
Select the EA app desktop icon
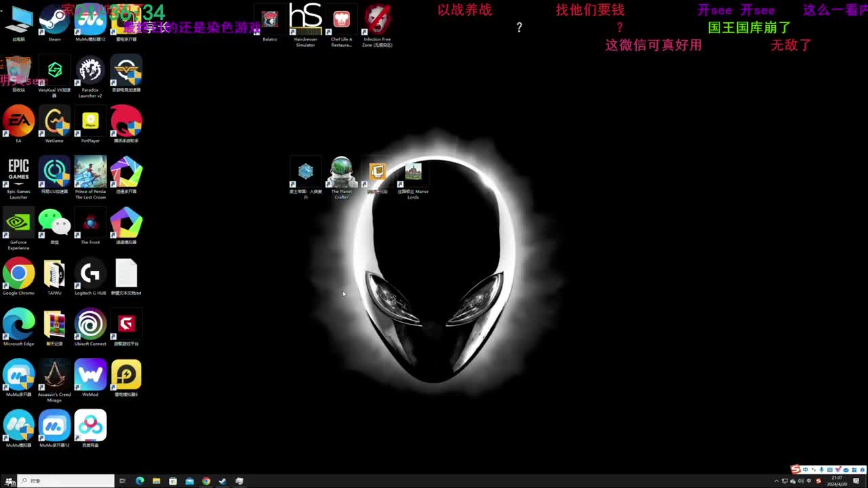tap(18, 125)
